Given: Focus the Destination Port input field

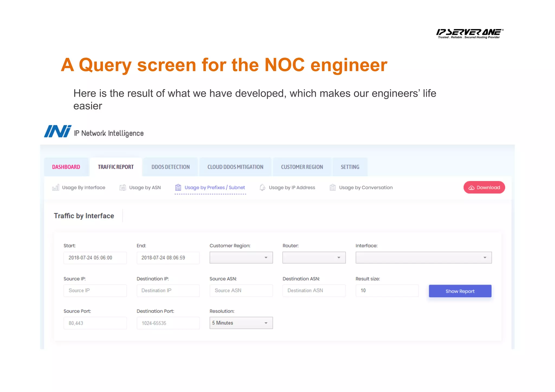Looking at the screenshot, I should [168, 323].
